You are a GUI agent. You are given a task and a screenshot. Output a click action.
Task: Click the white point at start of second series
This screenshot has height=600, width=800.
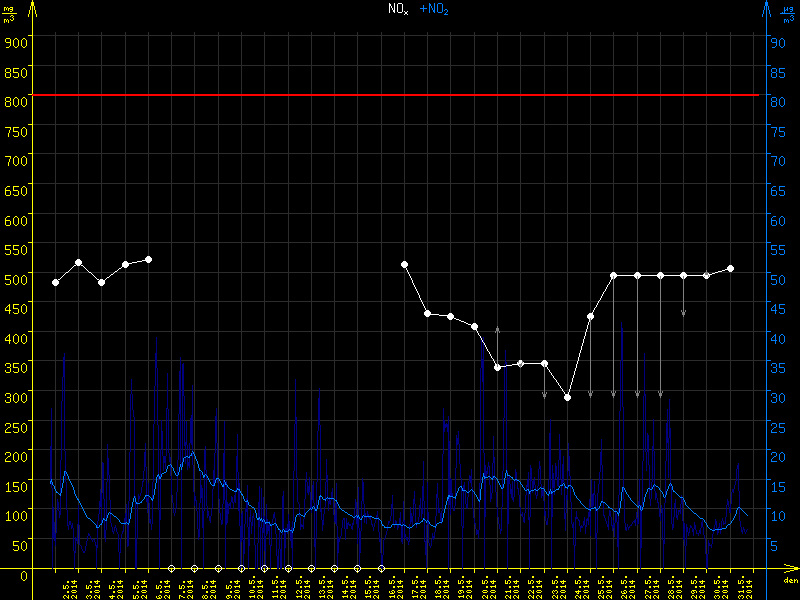[404, 264]
